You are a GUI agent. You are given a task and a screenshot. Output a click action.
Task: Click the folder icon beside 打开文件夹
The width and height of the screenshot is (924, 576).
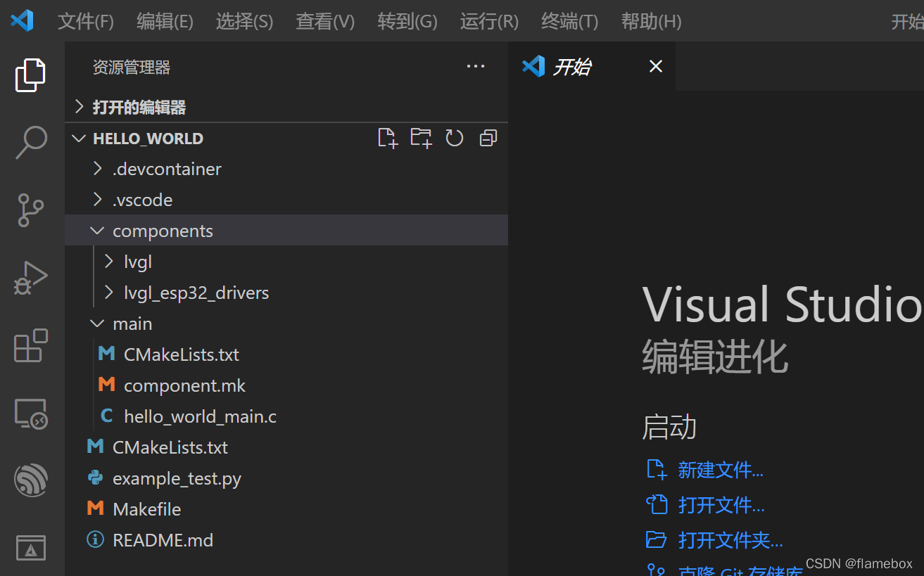[x=656, y=539]
